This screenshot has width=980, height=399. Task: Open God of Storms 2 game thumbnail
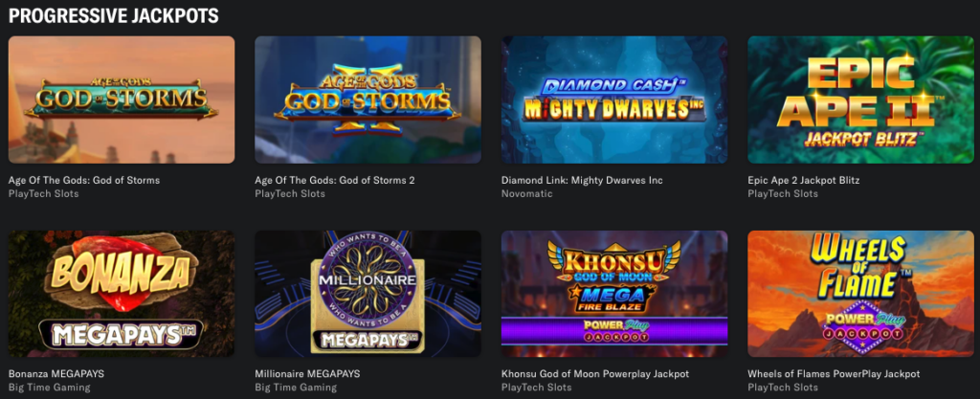click(367, 100)
